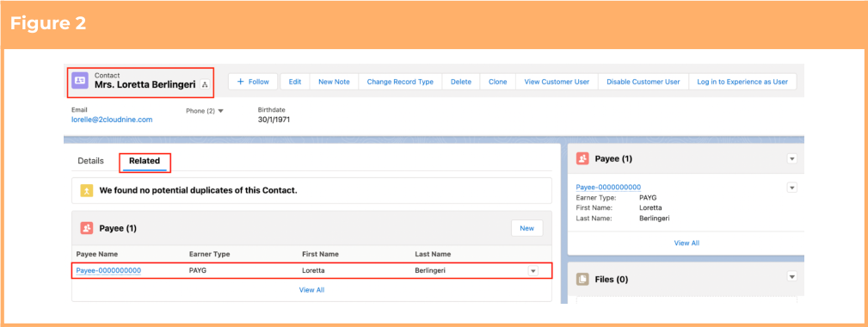Click the Loretta cell in the table
Viewport: 868px width, 327px height.
coord(313,270)
